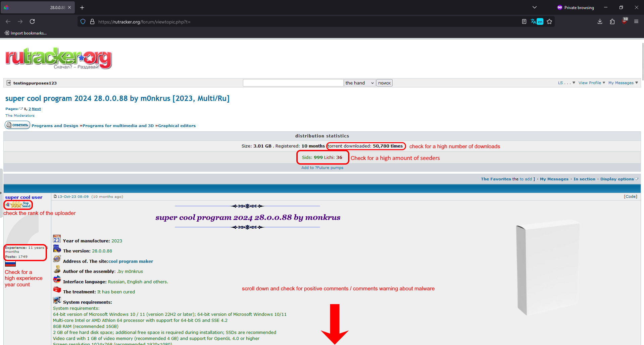Open My Messages in topic bar

[x=554, y=179]
